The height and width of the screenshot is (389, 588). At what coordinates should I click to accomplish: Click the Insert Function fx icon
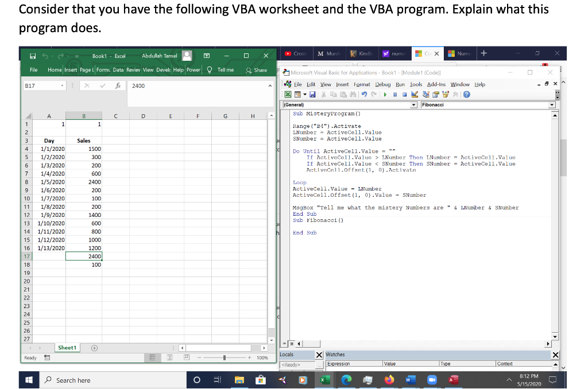(118, 86)
